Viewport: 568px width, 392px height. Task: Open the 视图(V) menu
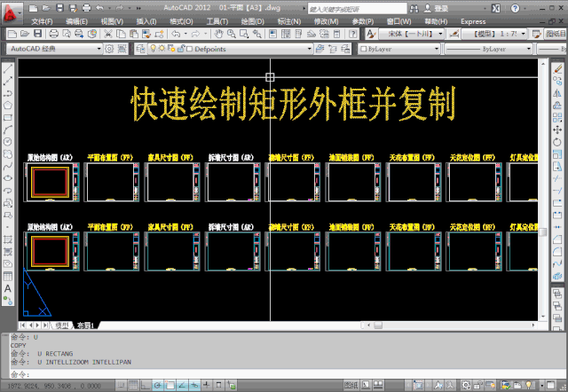pos(112,21)
